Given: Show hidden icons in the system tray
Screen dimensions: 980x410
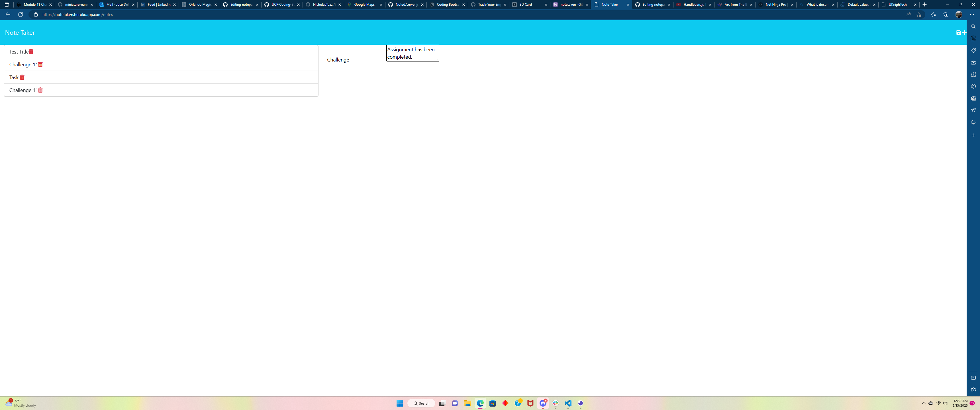Looking at the screenshot, I should click(924, 403).
